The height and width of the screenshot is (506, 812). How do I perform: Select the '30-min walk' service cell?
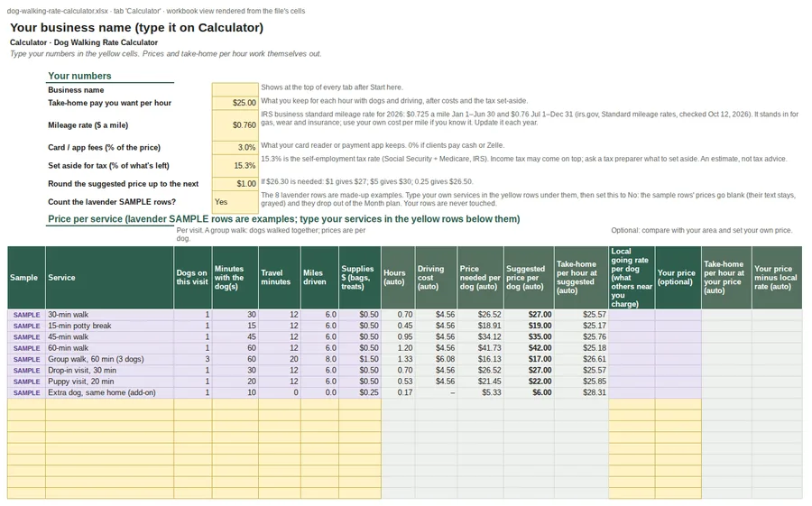(x=109, y=315)
